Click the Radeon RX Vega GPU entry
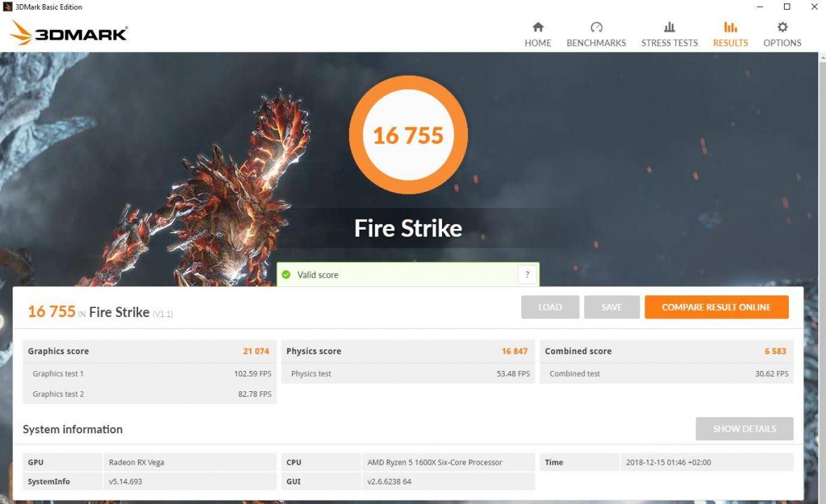 (135, 462)
